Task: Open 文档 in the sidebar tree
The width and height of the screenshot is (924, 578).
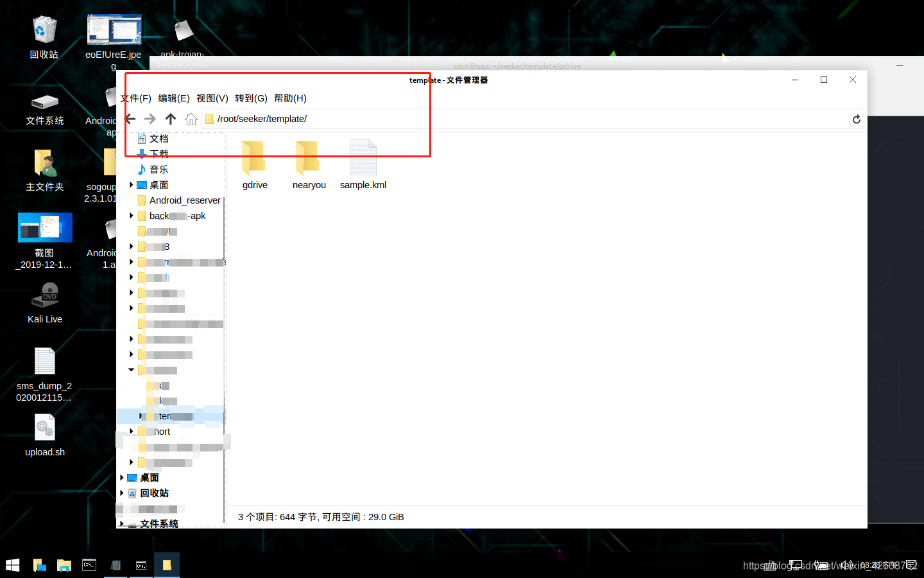Action: [159, 139]
